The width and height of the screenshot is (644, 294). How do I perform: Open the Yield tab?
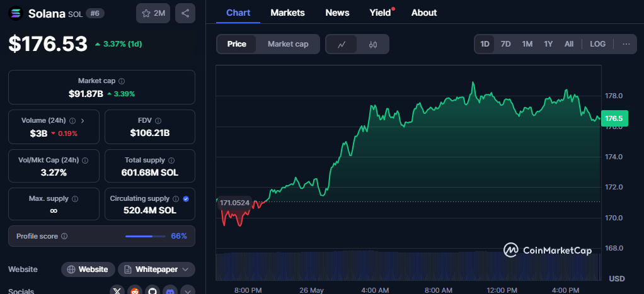(381, 13)
